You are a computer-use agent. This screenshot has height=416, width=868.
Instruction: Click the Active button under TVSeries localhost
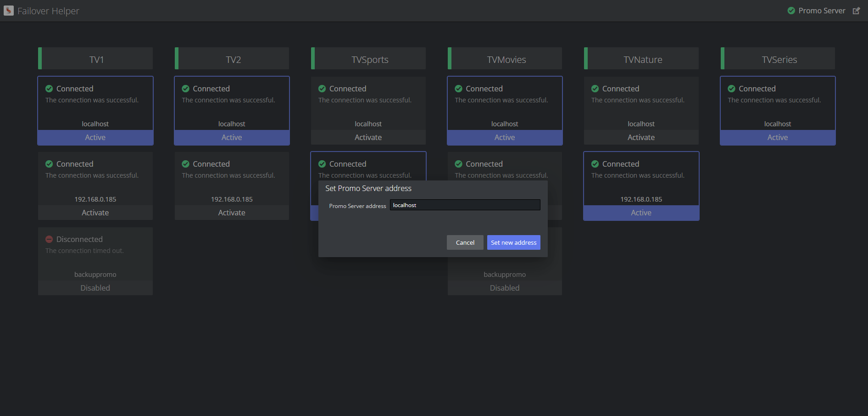click(x=778, y=137)
